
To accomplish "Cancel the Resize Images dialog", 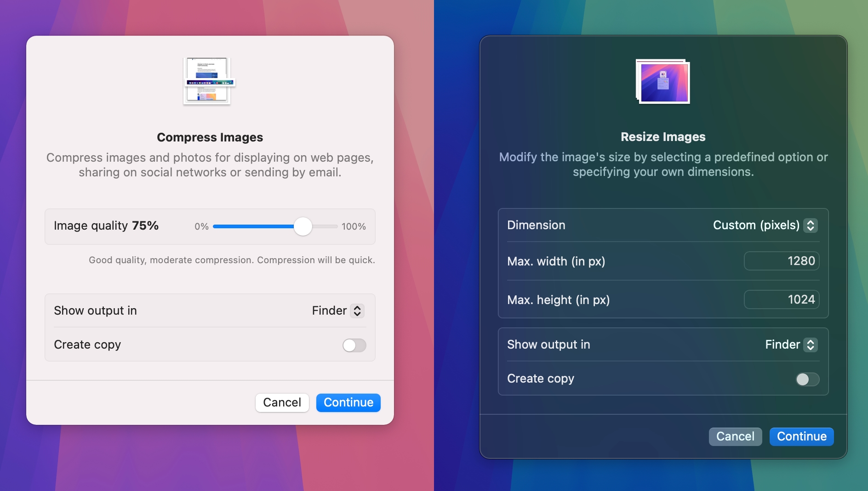I will pyautogui.click(x=735, y=436).
